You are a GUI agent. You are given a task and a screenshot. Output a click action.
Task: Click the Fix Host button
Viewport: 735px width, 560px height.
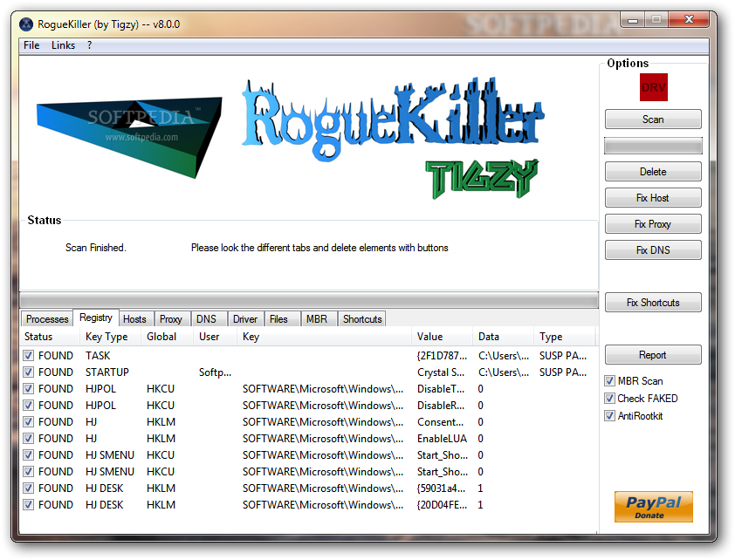(653, 198)
